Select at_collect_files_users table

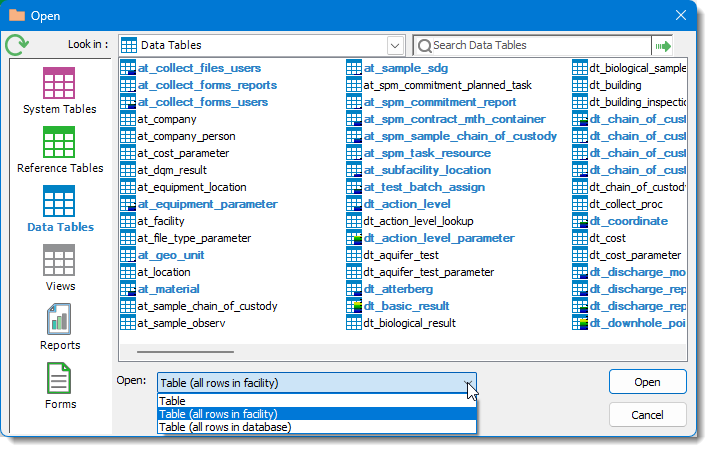click(x=199, y=68)
